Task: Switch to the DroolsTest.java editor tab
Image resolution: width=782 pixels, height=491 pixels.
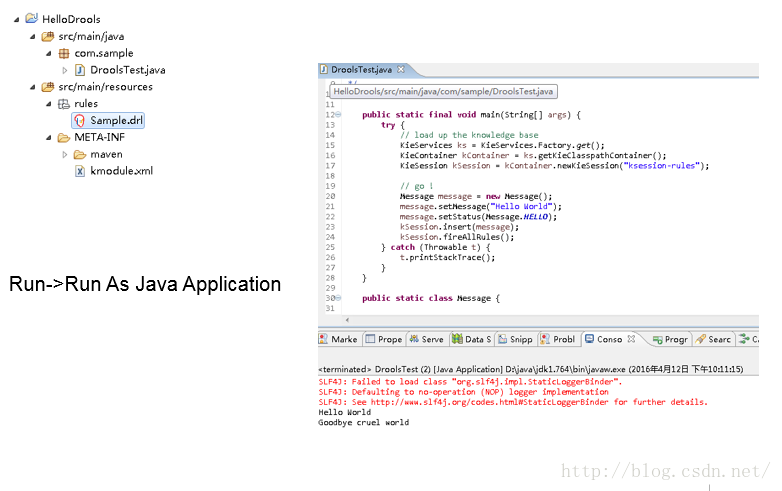Action: [362, 70]
